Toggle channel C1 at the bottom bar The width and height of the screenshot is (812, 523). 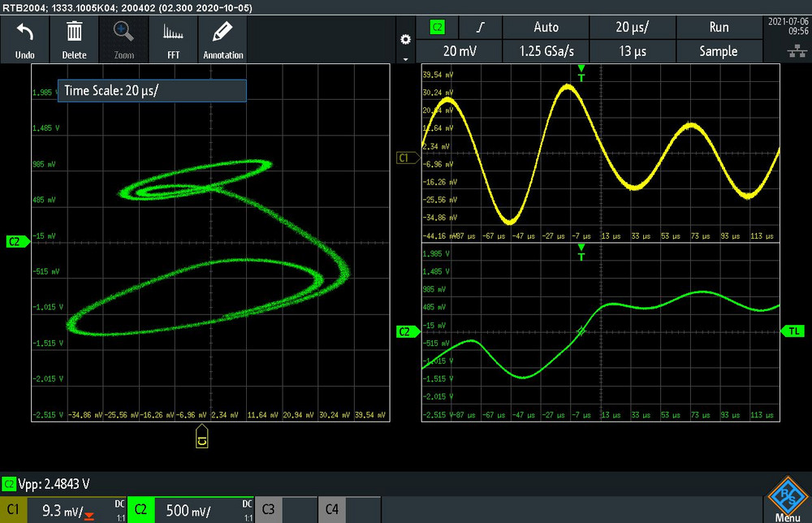(13, 509)
